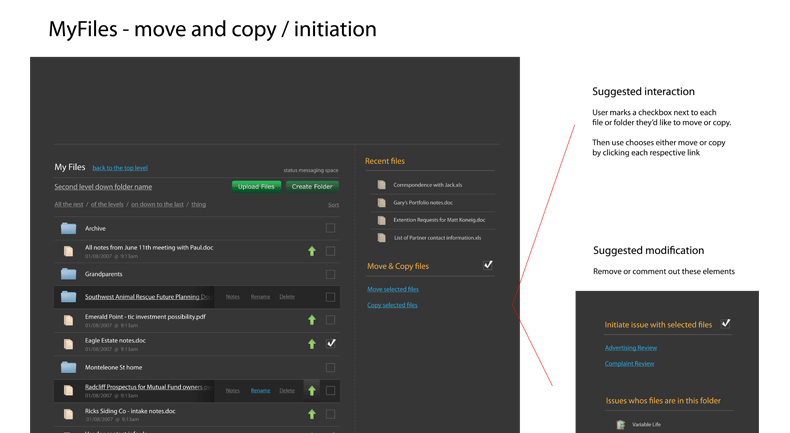Click Notes on Radcliff Prospectus row
Viewport: 790px width, 433px height.
233,391
